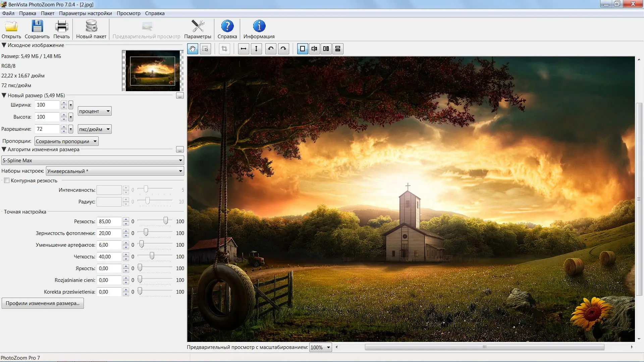Rotate the image counterclockwise
Screen dimensions: 644x362
pyautogui.click(x=271, y=49)
